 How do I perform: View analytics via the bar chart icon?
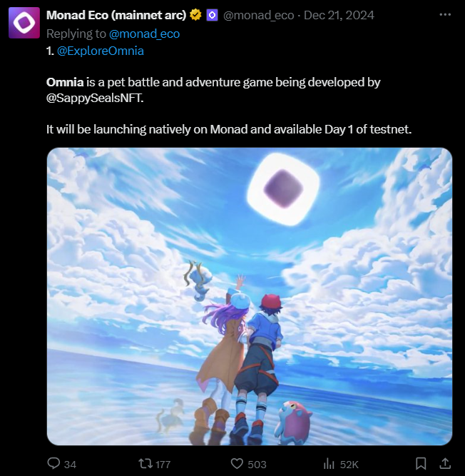point(329,464)
